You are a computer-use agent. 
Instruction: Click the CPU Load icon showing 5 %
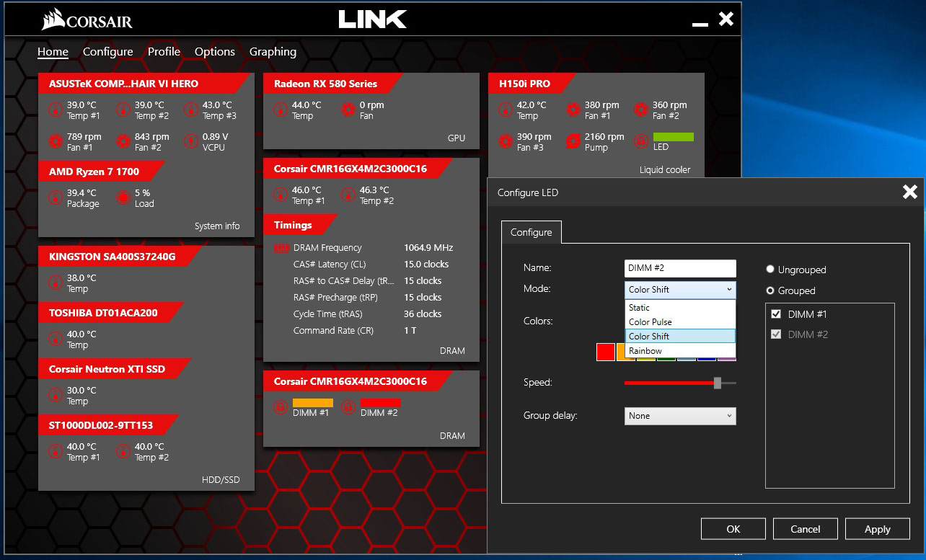click(x=123, y=197)
